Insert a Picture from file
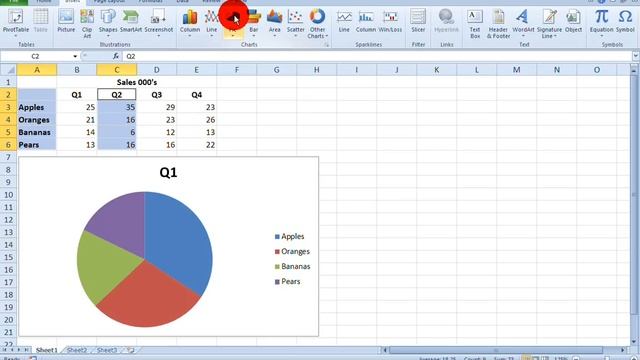The height and width of the screenshot is (360, 640). click(x=66, y=21)
